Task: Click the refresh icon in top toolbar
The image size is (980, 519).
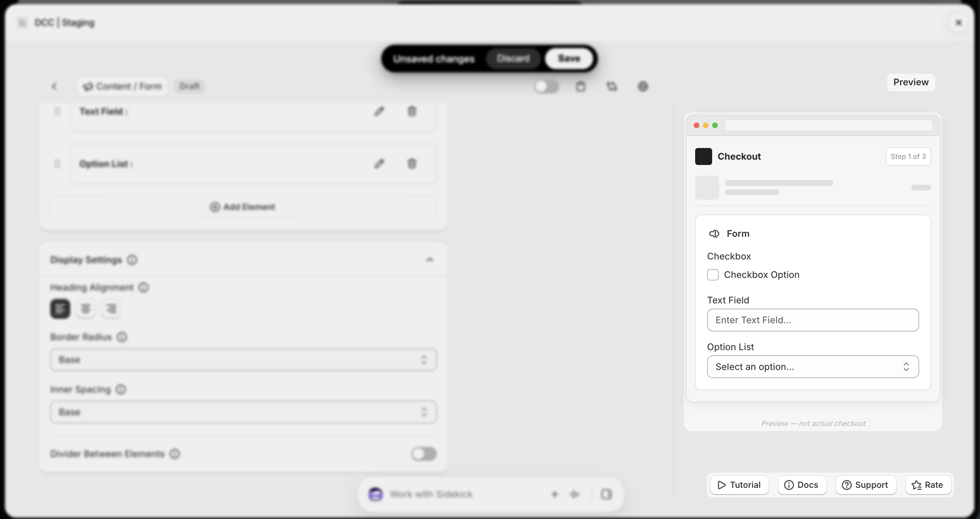Action: pos(612,86)
